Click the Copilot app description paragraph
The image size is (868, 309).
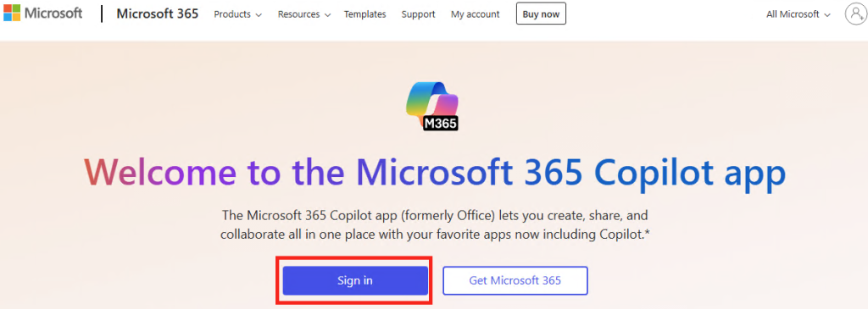435,224
